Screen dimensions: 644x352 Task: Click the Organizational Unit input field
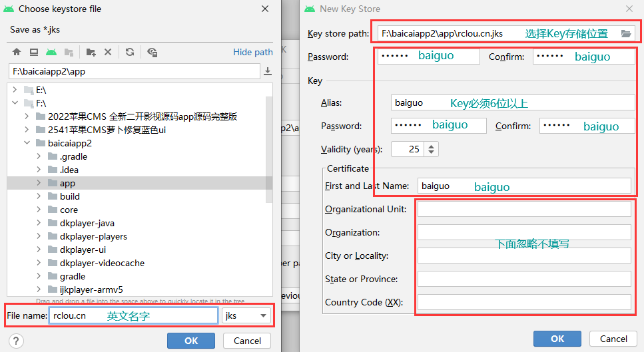(523, 209)
